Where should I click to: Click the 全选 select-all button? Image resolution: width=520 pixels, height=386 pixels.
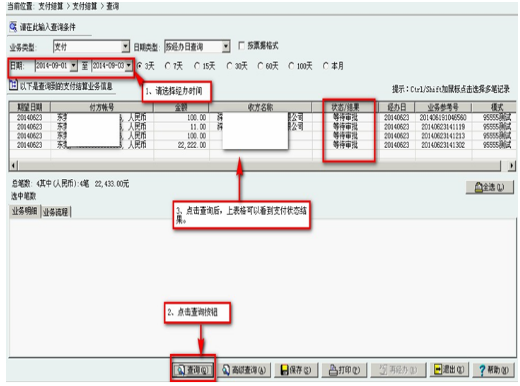click(489, 187)
